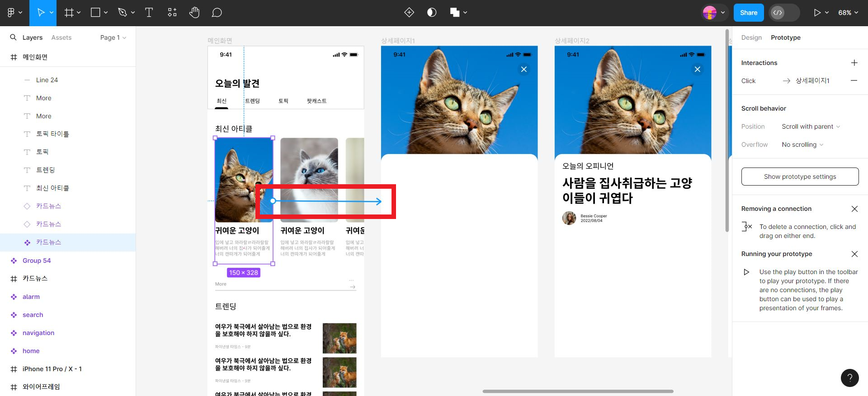
Task: Toggle Dev Mode switch
Action: coord(784,13)
